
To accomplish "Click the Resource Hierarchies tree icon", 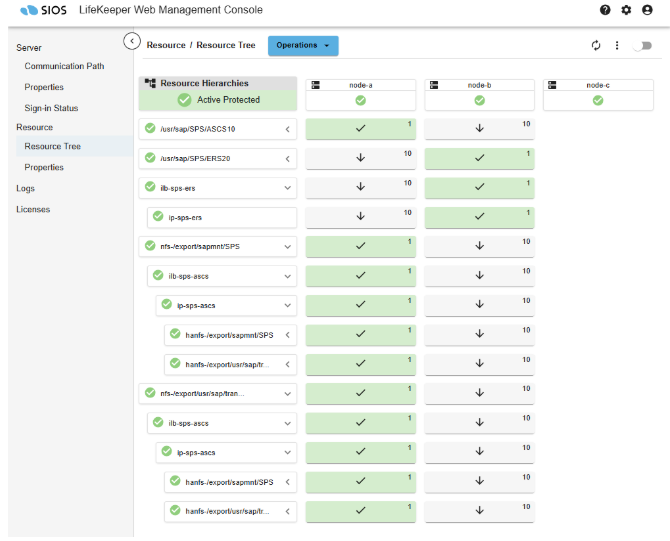I will pyautogui.click(x=150, y=84).
